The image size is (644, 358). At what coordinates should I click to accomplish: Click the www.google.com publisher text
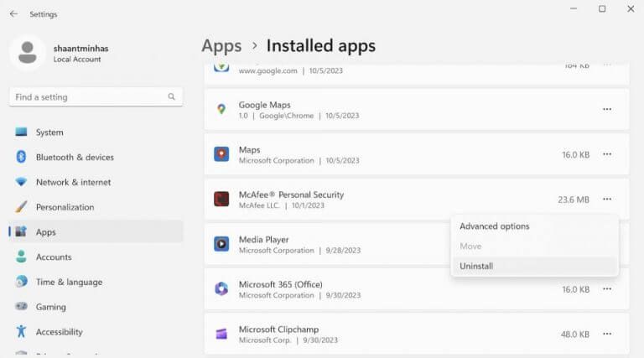[267, 70]
